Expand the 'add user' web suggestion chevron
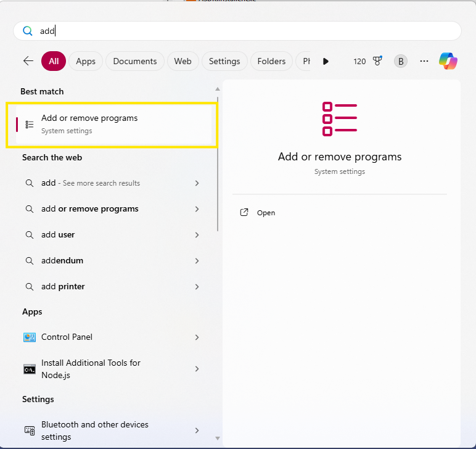Screen dimensions: 476x449 [197, 235]
